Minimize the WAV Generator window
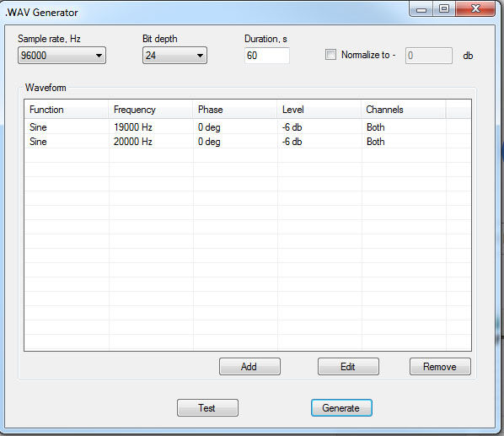The width and height of the screenshot is (504, 436). coord(421,8)
